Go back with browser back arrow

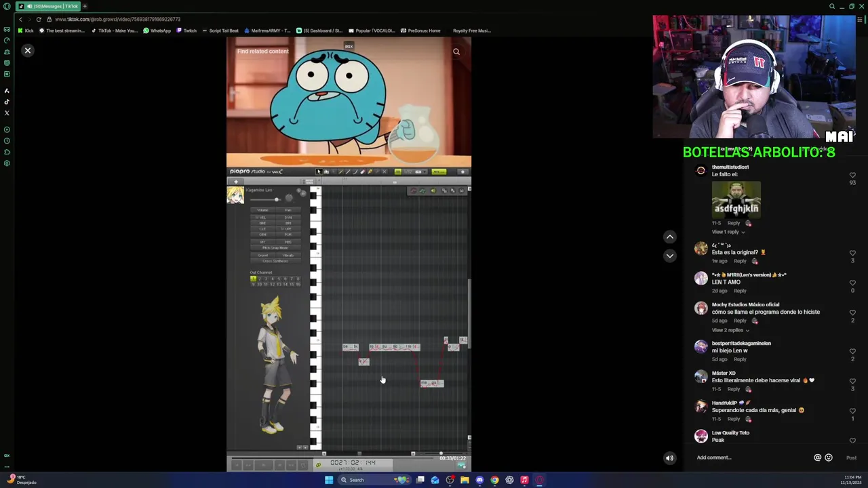point(20,19)
